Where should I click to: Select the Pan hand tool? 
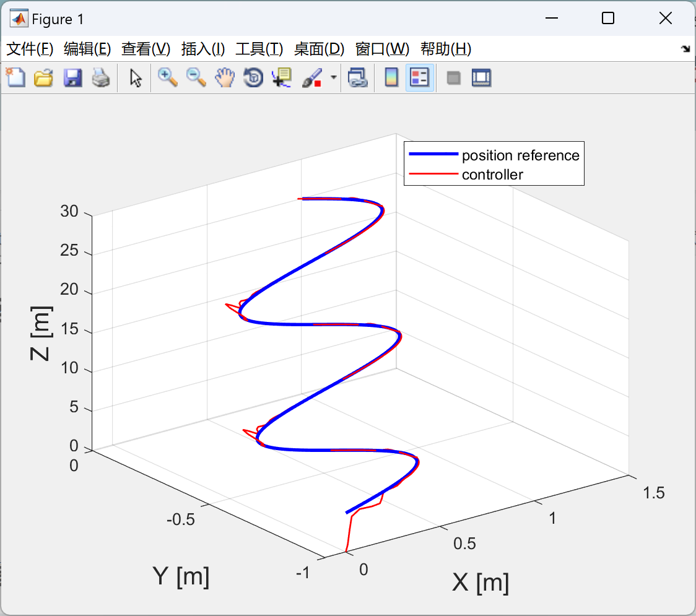[x=225, y=77]
